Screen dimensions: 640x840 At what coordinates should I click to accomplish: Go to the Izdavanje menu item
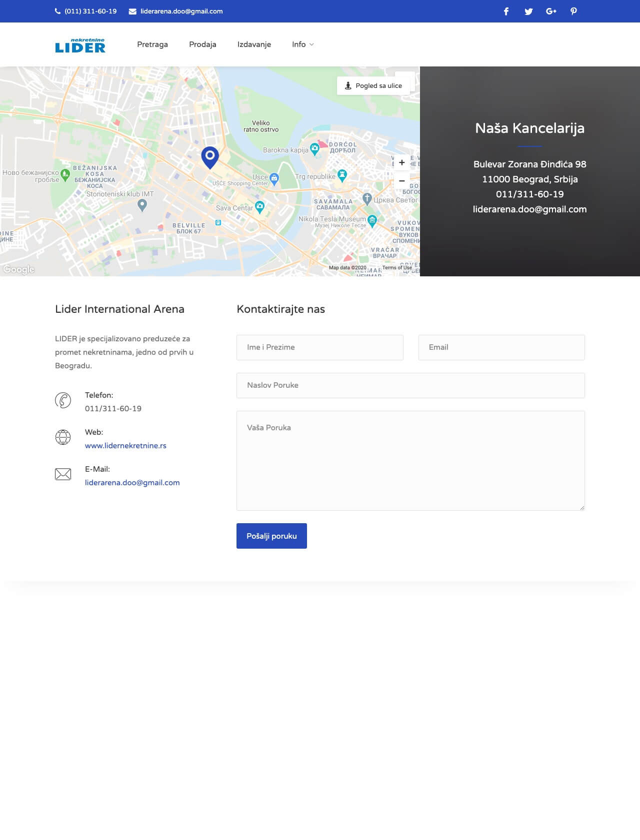(x=254, y=44)
